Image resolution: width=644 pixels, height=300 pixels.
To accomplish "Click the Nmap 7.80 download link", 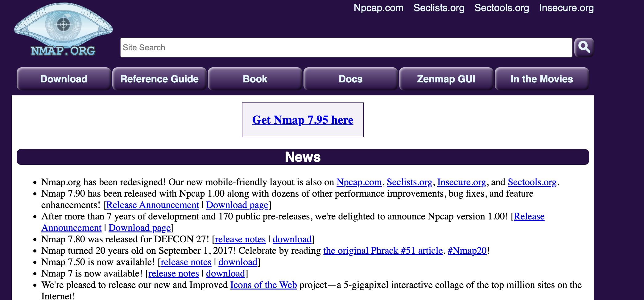I will pyautogui.click(x=292, y=239).
